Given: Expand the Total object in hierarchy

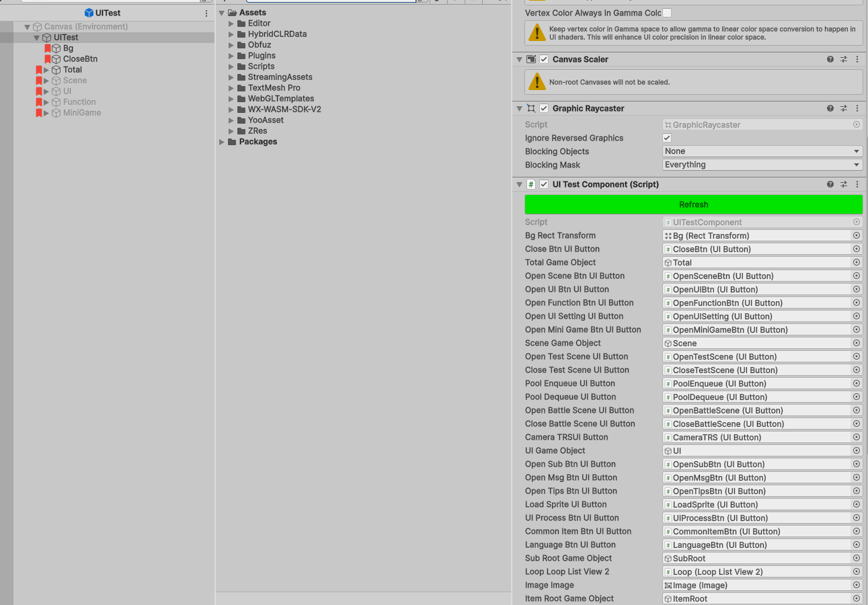Looking at the screenshot, I should 46,70.
